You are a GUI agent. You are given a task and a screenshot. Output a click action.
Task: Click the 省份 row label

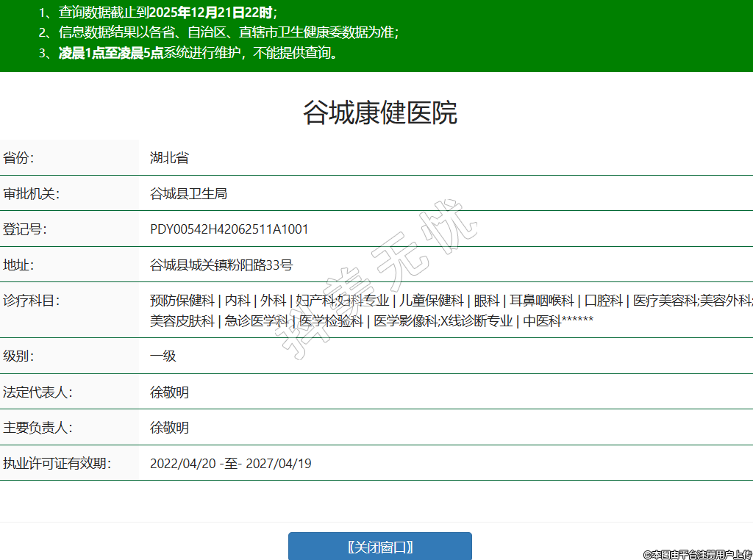click(18, 158)
